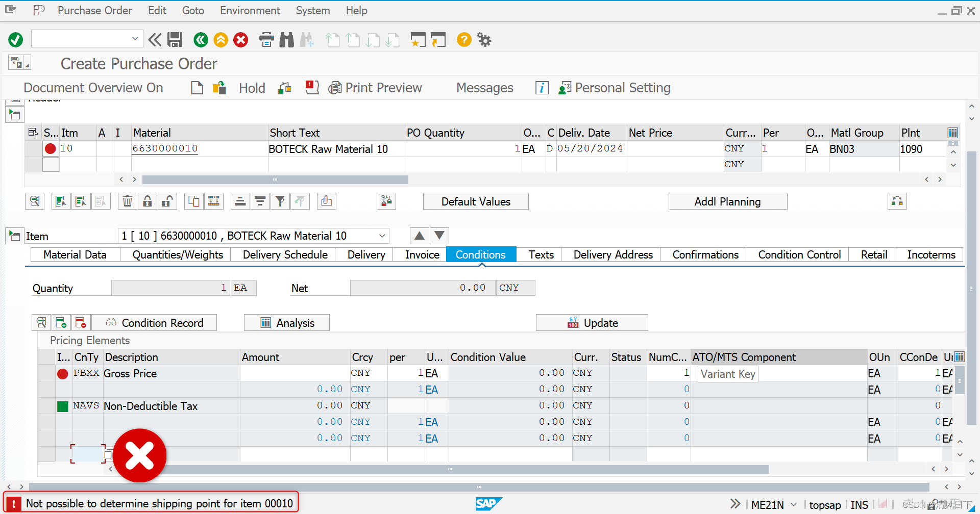Click the Save diskette icon
980x514 pixels.
point(175,39)
